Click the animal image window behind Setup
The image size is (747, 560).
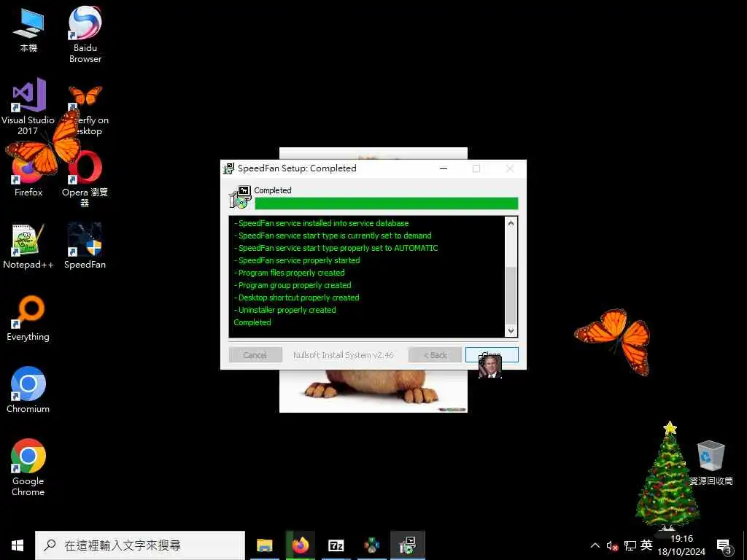(373, 392)
